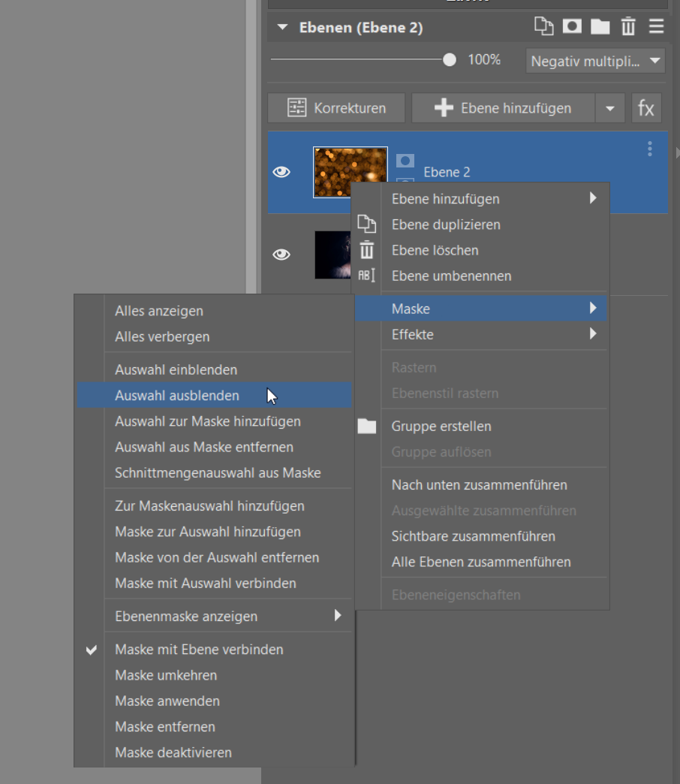
Task: Select the orange bokeh thumbnail of Ebene 2
Action: [x=351, y=172]
